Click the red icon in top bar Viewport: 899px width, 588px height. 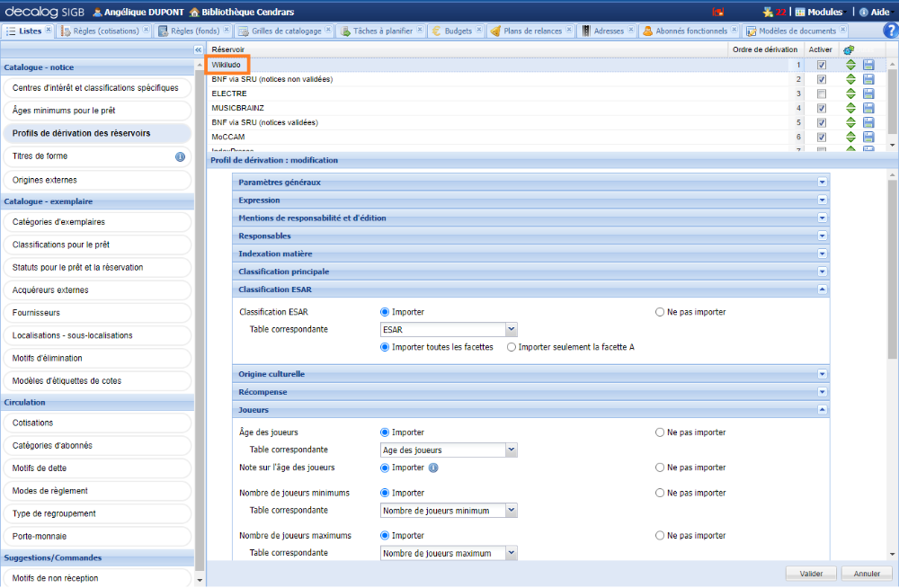pyautogui.click(x=718, y=12)
